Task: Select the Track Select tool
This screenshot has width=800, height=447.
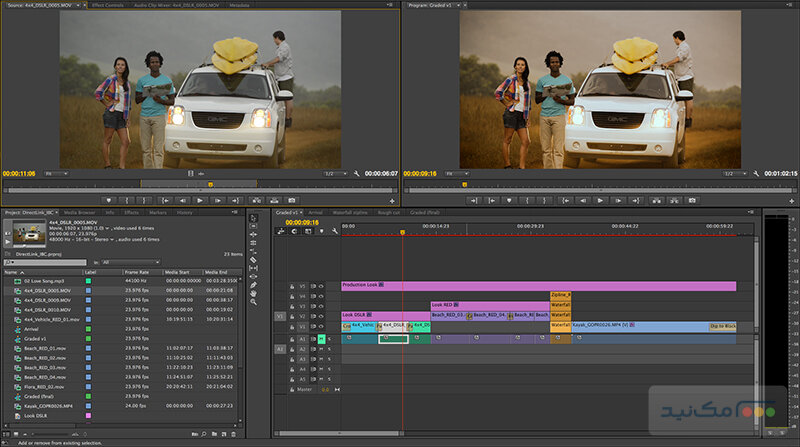Action: 254,226
